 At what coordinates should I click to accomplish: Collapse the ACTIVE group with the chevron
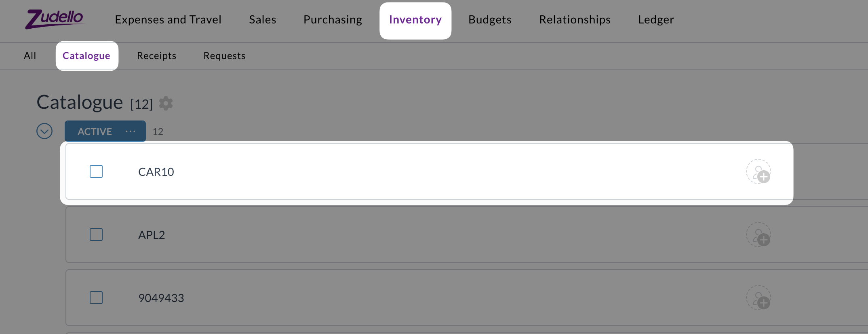coord(44,131)
